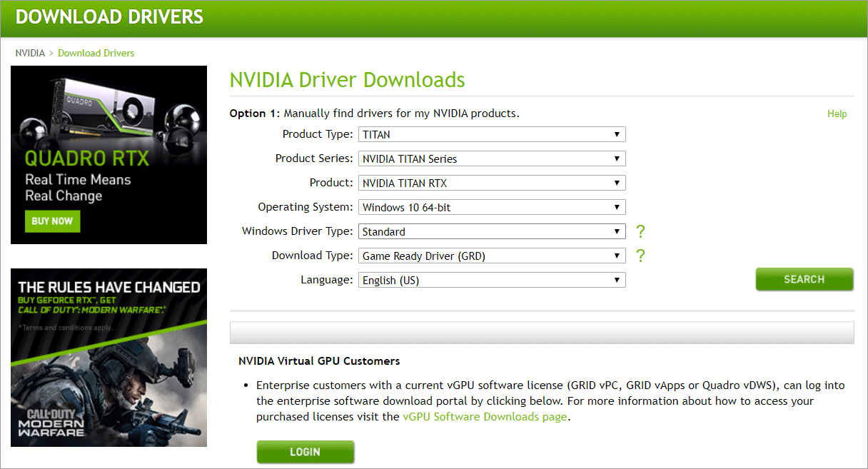Viewport: 868px width, 469px height.
Task: Expand the collapsed gray section bar
Action: [x=541, y=332]
